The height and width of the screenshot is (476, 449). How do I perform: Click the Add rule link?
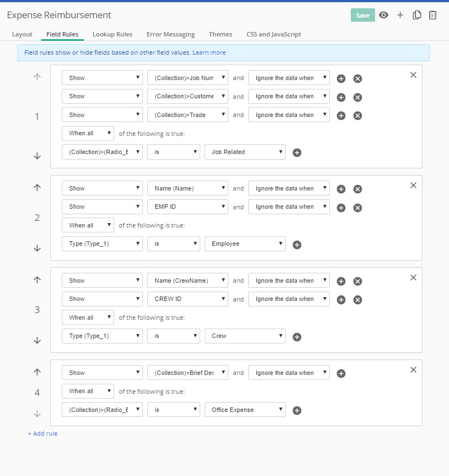[x=42, y=433]
